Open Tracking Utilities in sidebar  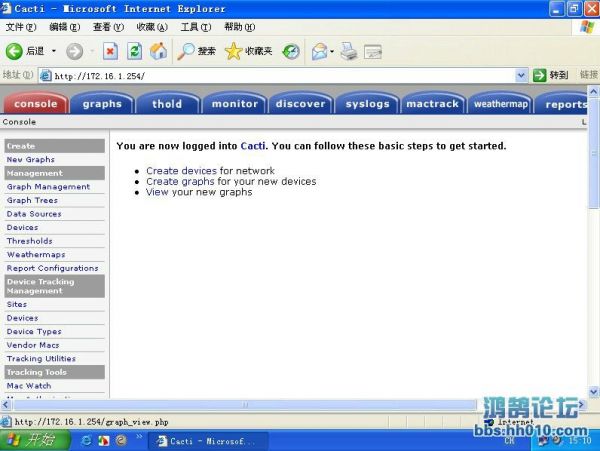41,359
